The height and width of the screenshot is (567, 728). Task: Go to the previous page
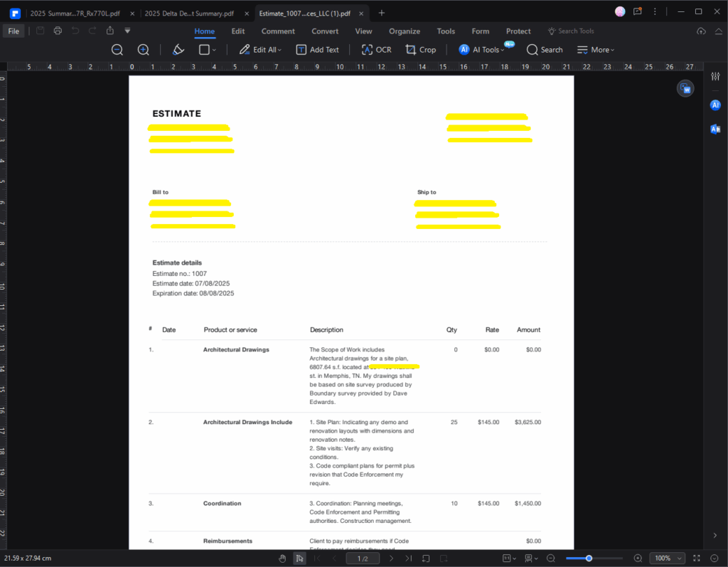pyautogui.click(x=334, y=558)
